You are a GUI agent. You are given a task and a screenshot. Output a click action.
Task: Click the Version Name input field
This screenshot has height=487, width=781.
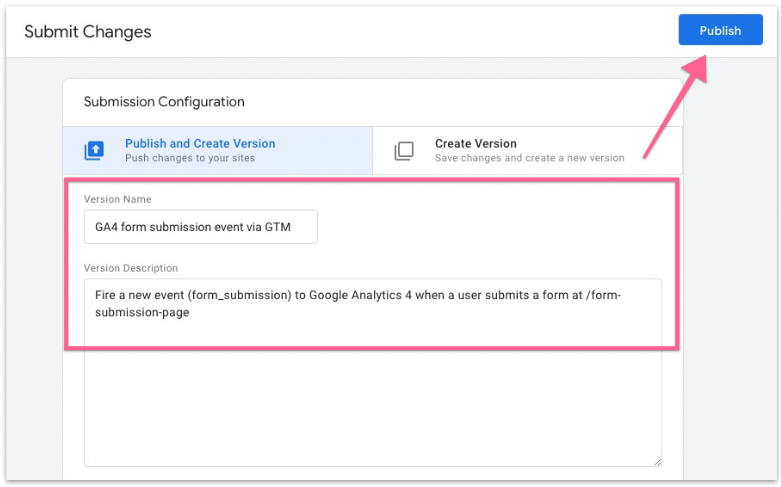pos(200,227)
